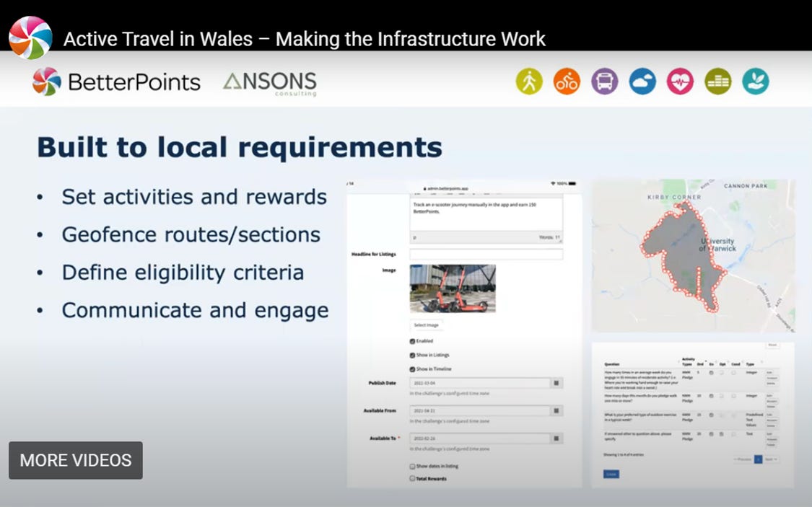
Task: Click the Publish Date input field
Action: point(480,383)
